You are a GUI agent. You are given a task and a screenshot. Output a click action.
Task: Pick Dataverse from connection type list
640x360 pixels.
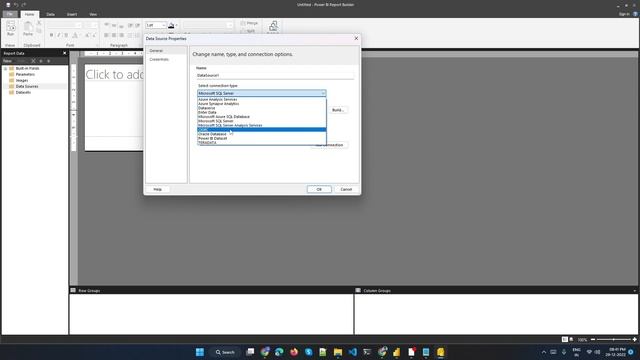click(262, 108)
